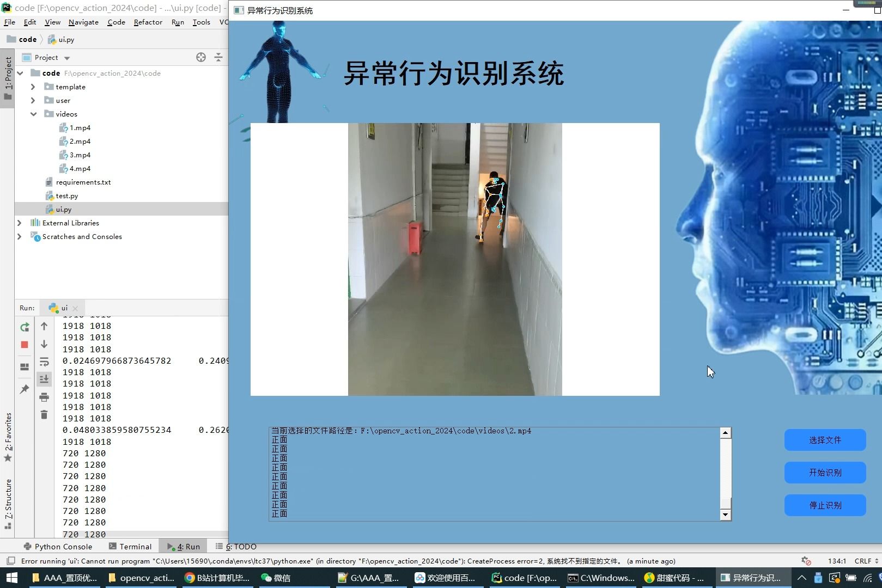Toggle pin tab in the Run panel
This screenshot has width=882, height=588.
pos(25,389)
